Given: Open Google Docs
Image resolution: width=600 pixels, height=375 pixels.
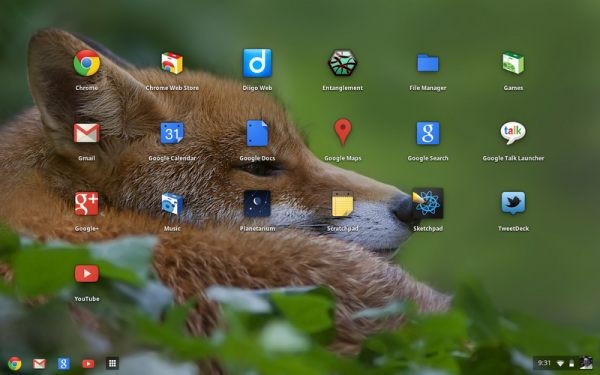Looking at the screenshot, I should pos(257,133).
